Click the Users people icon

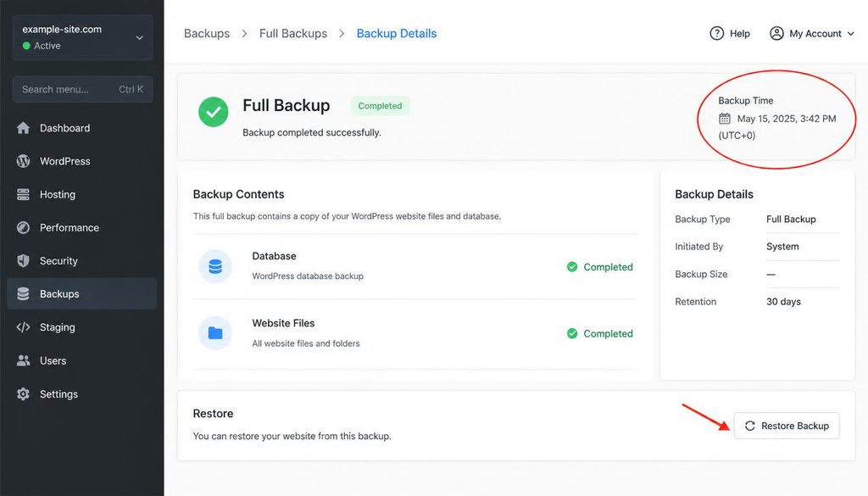(x=23, y=360)
